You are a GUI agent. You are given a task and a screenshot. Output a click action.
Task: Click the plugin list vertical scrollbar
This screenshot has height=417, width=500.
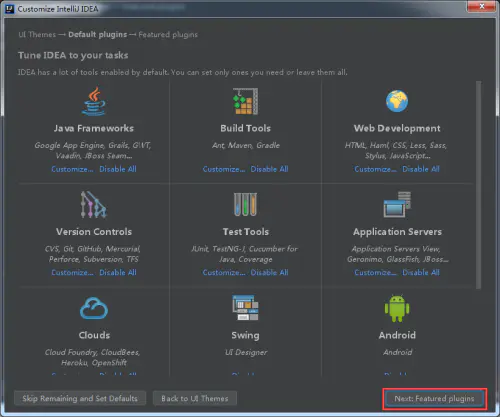[478, 185]
